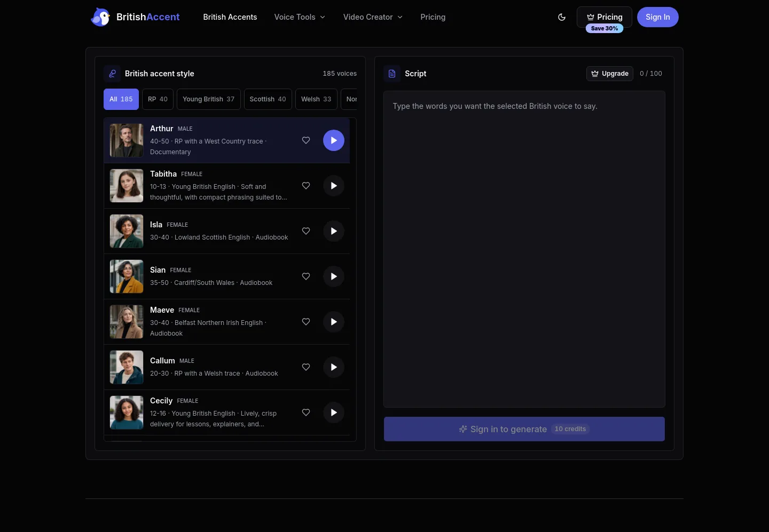Toggle the dark mode moon icon
Image resolution: width=769 pixels, height=532 pixels.
(x=562, y=17)
